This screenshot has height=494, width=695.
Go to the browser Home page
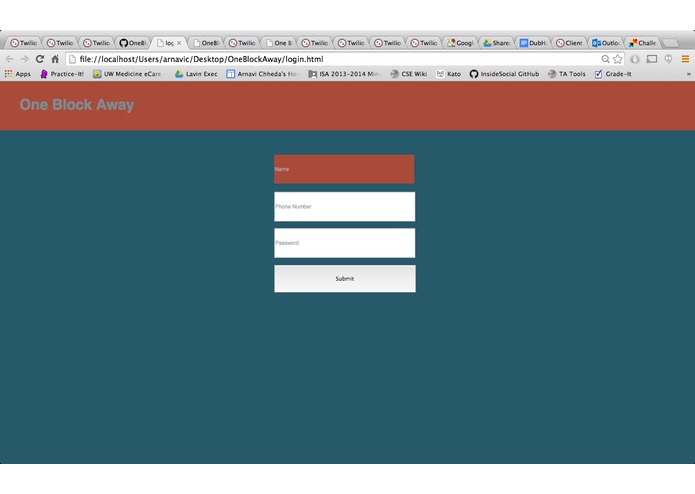[x=55, y=59]
